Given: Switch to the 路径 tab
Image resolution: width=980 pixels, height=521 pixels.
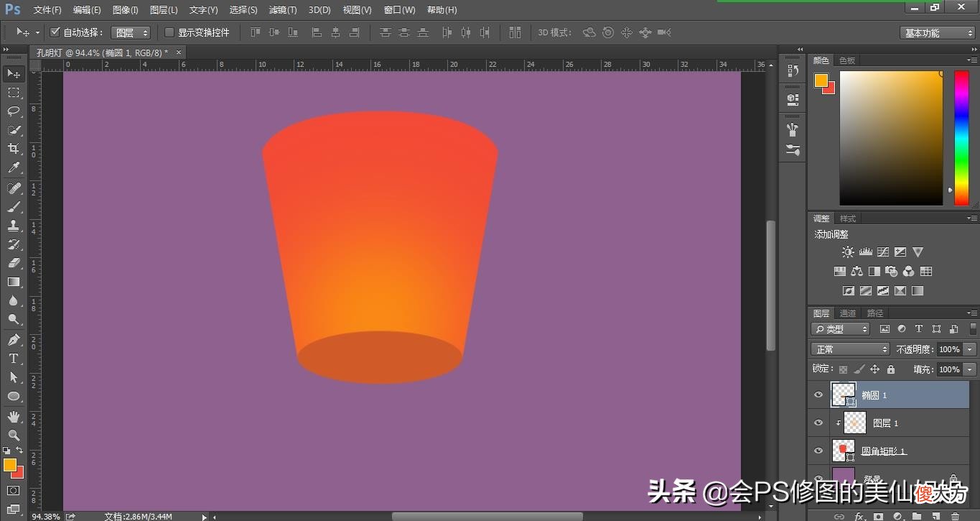Looking at the screenshot, I should tap(875, 313).
